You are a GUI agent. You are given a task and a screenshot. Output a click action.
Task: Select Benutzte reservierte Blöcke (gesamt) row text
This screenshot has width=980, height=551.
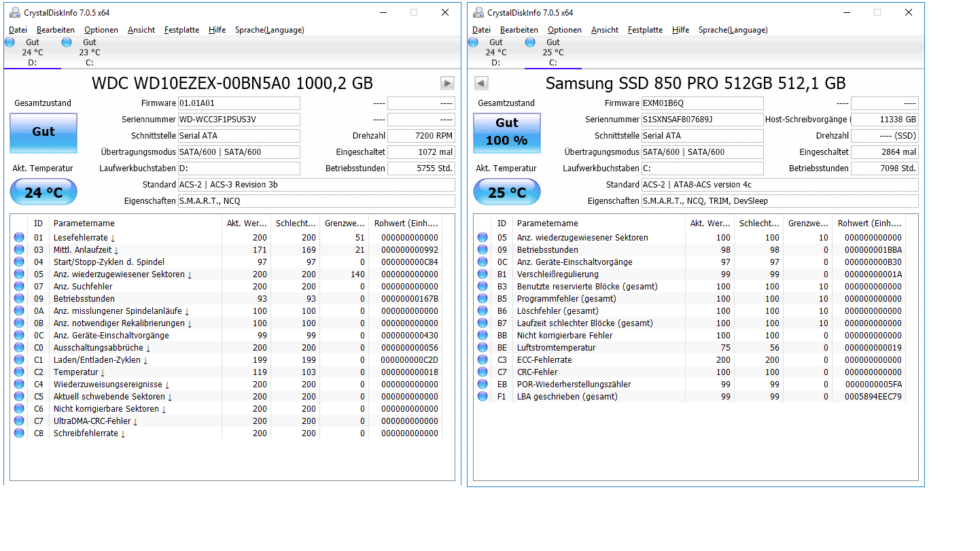(587, 287)
